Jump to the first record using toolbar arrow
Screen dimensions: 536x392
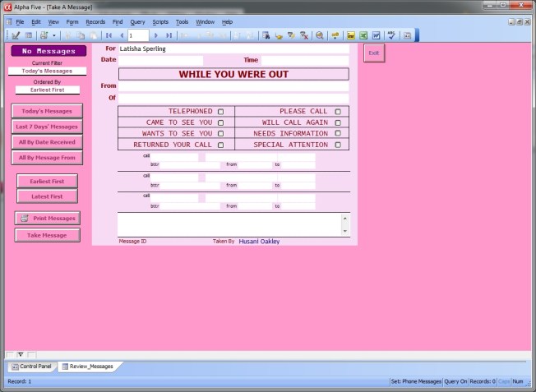pos(109,35)
